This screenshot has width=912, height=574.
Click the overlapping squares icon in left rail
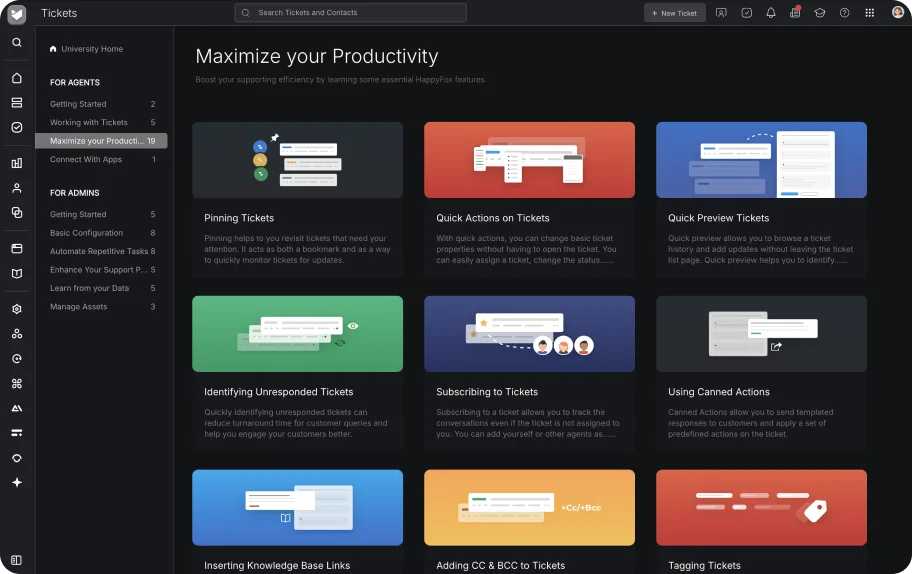17,213
